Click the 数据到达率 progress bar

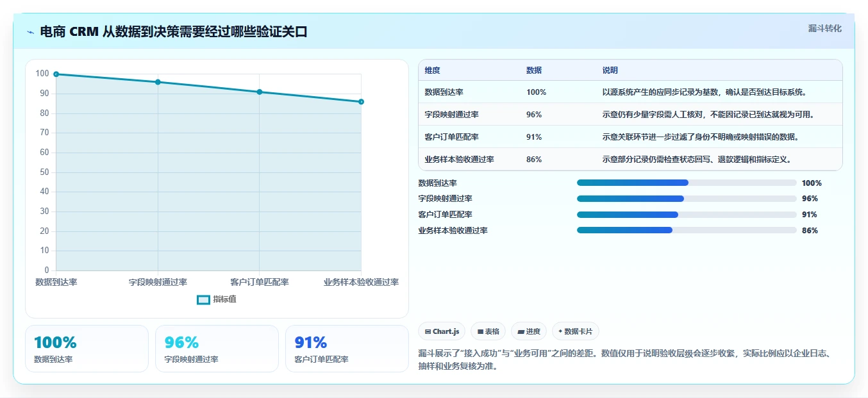click(x=687, y=183)
